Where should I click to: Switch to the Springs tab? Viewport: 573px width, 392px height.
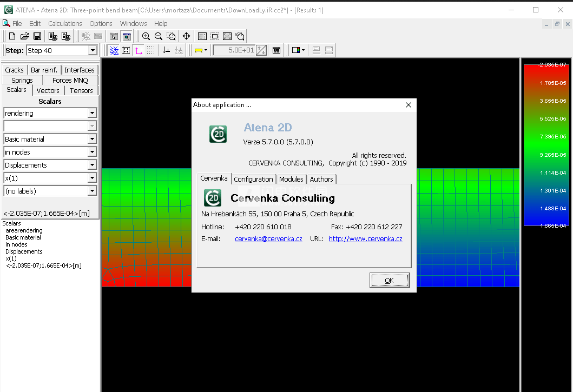pyautogui.click(x=22, y=81)
